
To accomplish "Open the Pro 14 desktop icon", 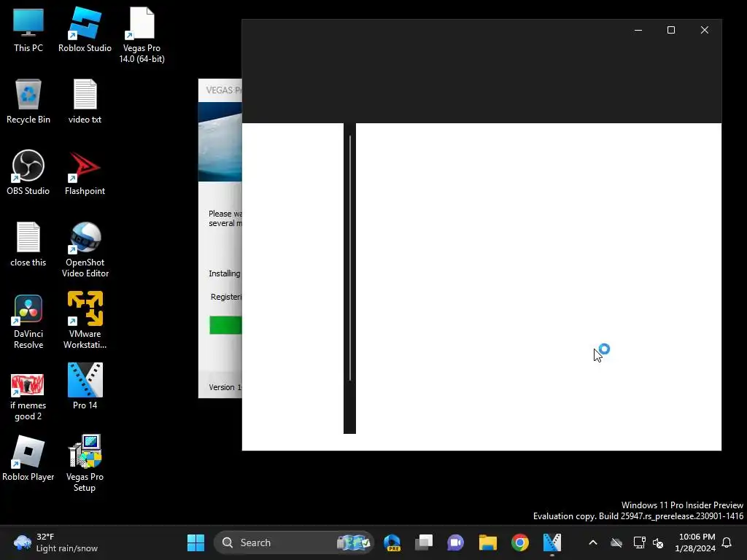I will click(x=85, y=386).
